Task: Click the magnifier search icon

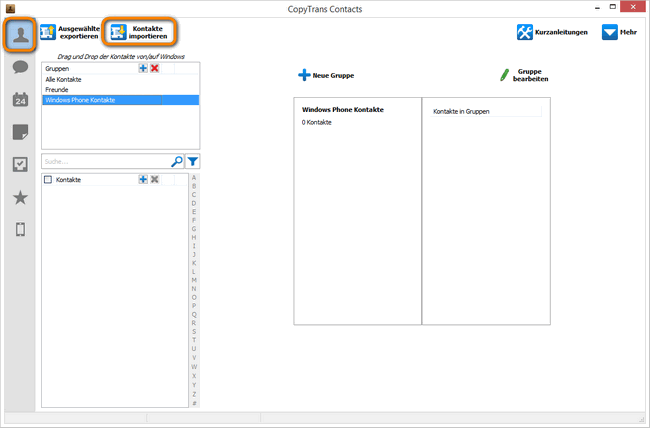Action: [x=177, y=161]
